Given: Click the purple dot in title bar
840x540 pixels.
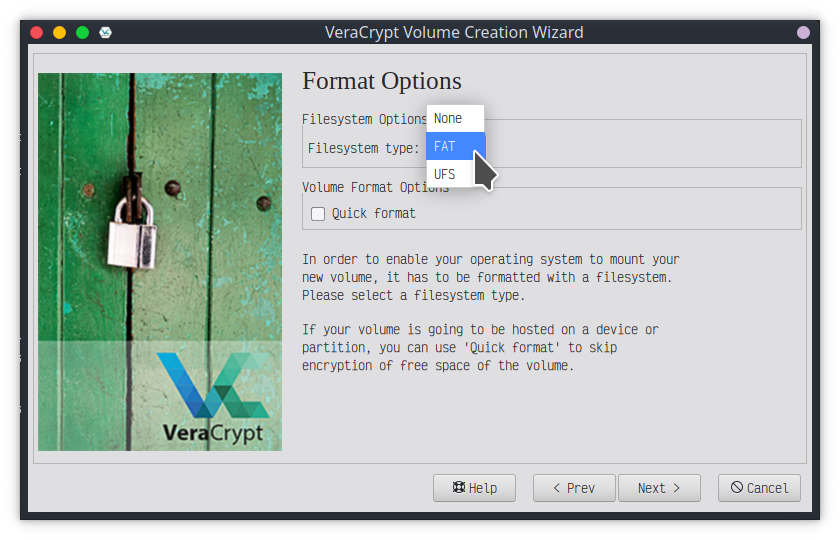Looking at the screenshot, I should pos(803,32).
